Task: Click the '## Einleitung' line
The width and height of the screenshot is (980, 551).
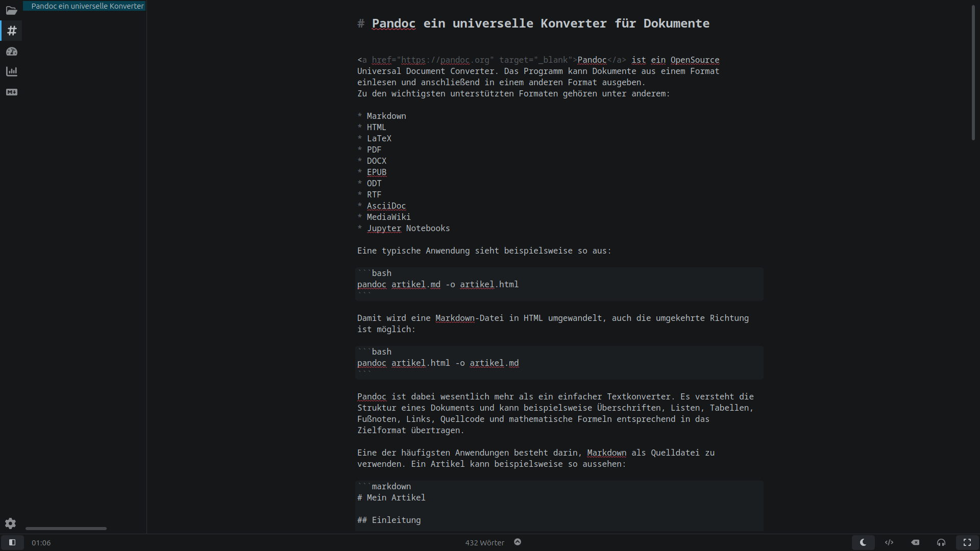Action: click(x=389, y=520)
